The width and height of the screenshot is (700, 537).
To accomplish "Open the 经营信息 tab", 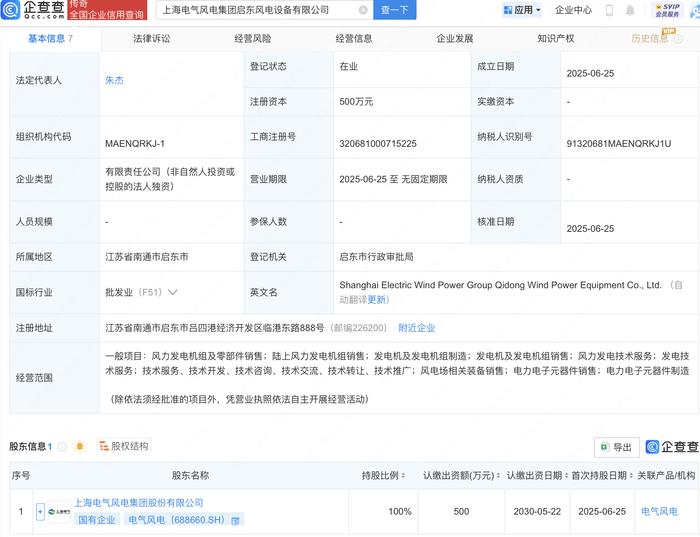I will point(354,39).
